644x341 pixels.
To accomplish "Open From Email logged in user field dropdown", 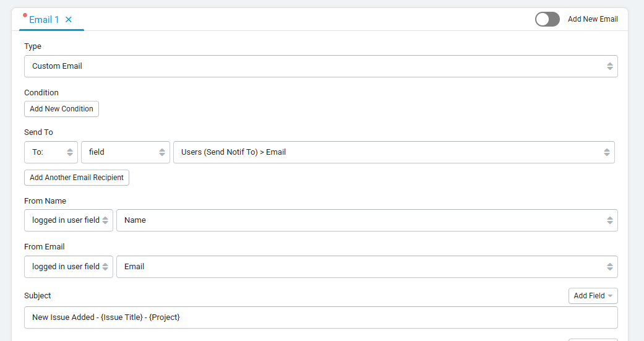I will click(x=69, y=267).
